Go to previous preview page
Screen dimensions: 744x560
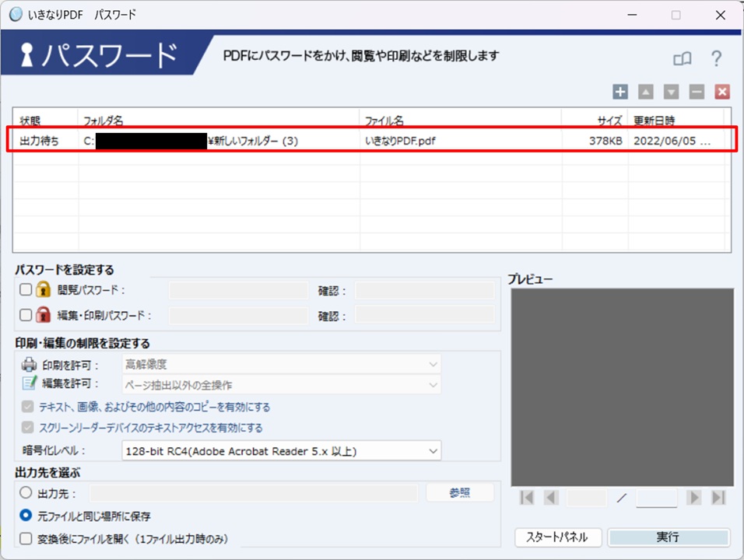[x=551, y=498]
